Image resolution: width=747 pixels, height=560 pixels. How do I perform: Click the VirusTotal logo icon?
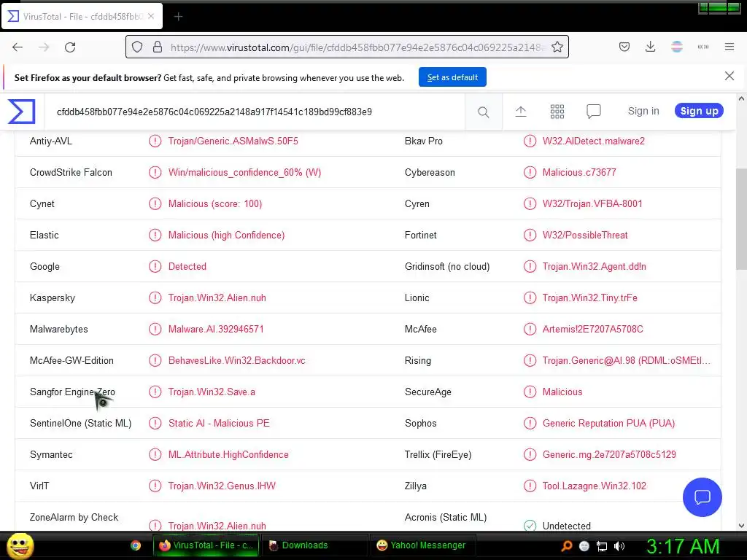pos(21,111)
